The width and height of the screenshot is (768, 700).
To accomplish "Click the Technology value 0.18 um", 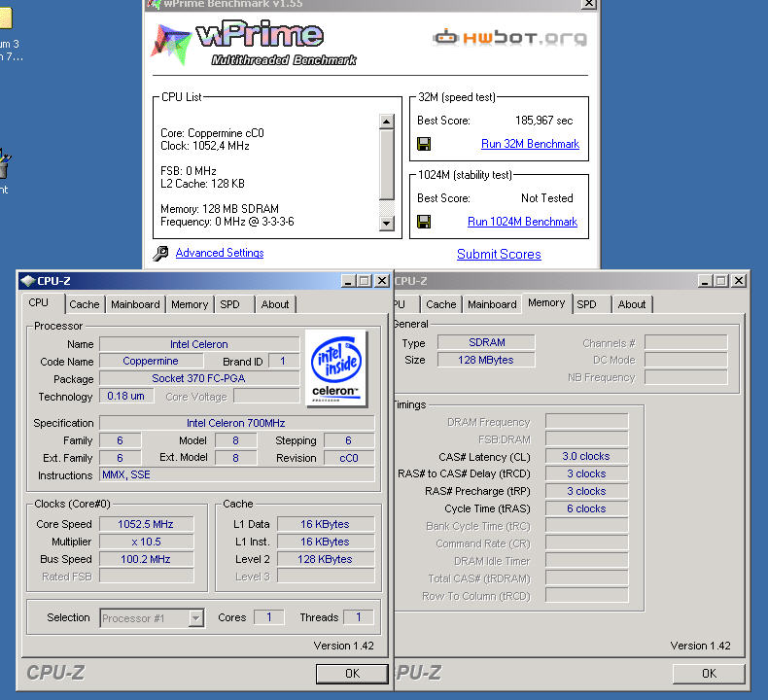I will coord(126,396).
